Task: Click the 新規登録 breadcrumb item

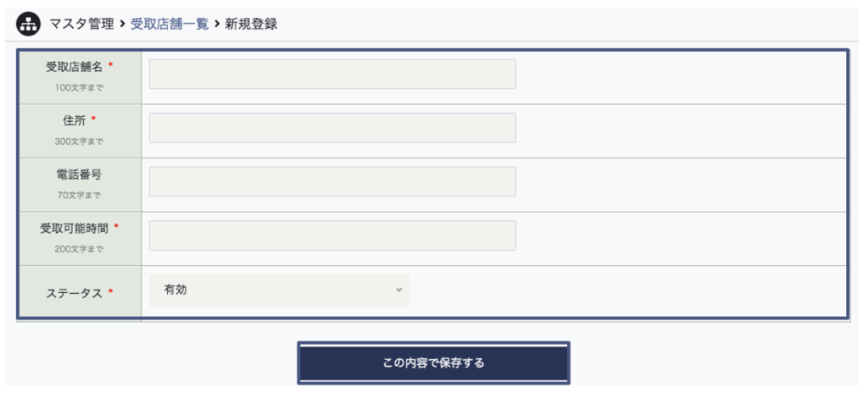Action: click(251, 24)
